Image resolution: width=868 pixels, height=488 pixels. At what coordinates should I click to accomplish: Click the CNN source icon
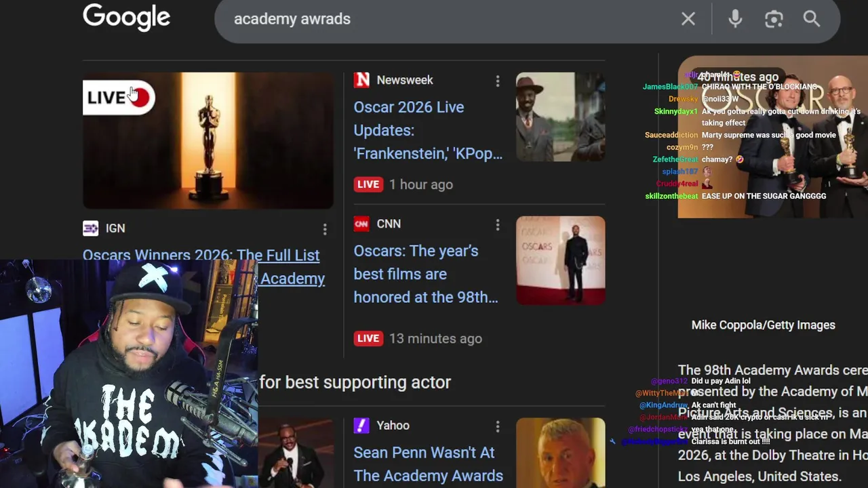[x=361, y=224]
